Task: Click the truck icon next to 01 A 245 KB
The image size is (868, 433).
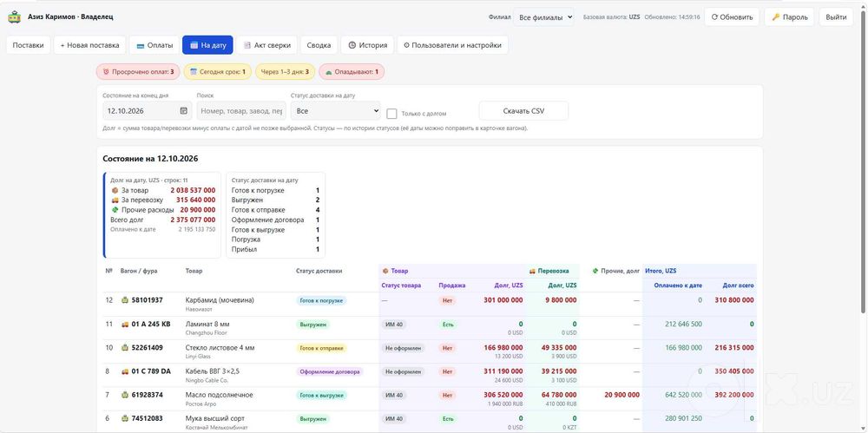Action: tap(125, 324)
